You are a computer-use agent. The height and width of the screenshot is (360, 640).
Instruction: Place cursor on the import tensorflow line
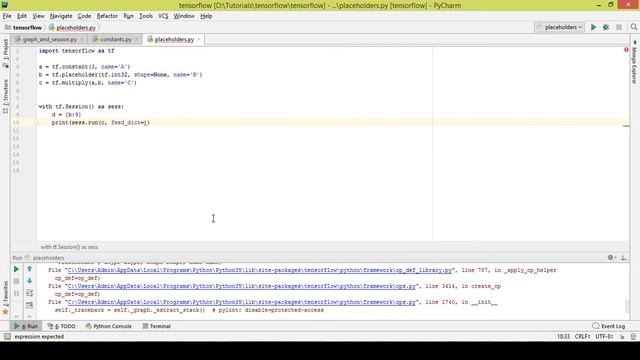76,51
